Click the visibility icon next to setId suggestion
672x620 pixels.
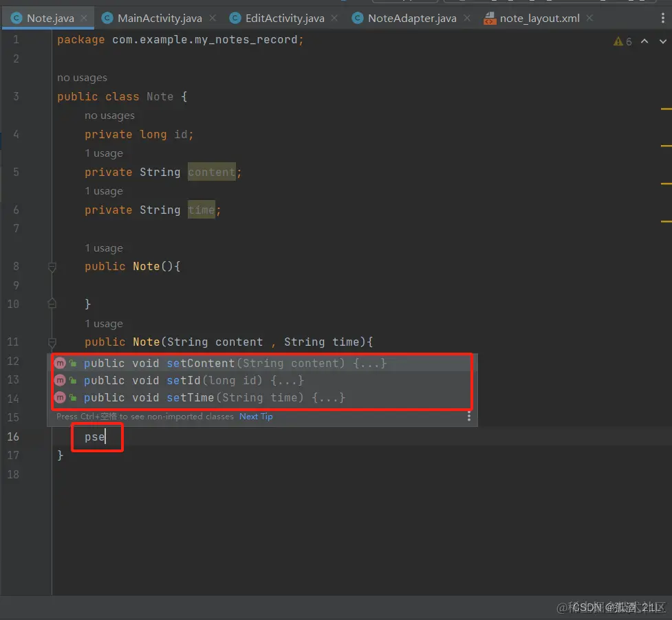[73, 381]
